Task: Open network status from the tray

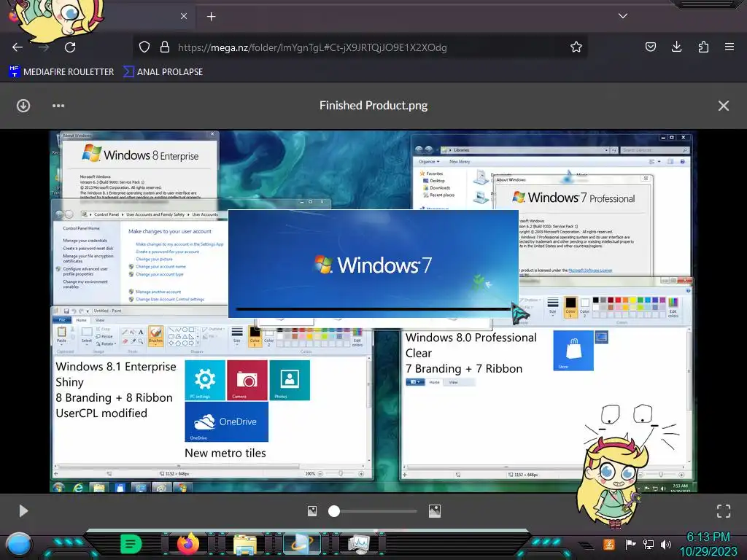Action: tap(648, 544)
